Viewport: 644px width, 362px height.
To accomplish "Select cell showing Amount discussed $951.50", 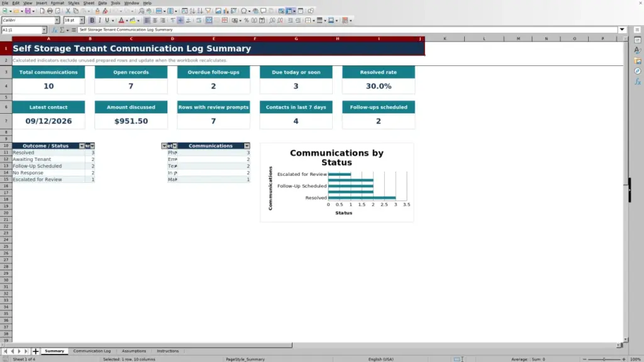I will tap(131, 121).
